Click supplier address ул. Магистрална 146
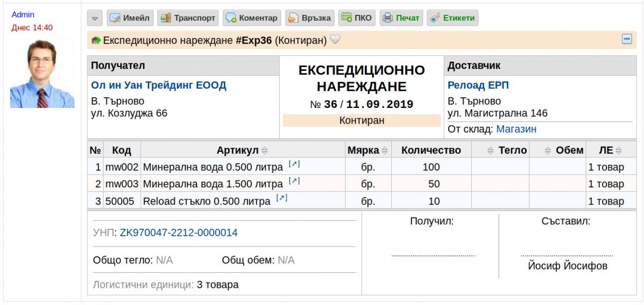The image size is (644, 305). (x=497, y=113)
